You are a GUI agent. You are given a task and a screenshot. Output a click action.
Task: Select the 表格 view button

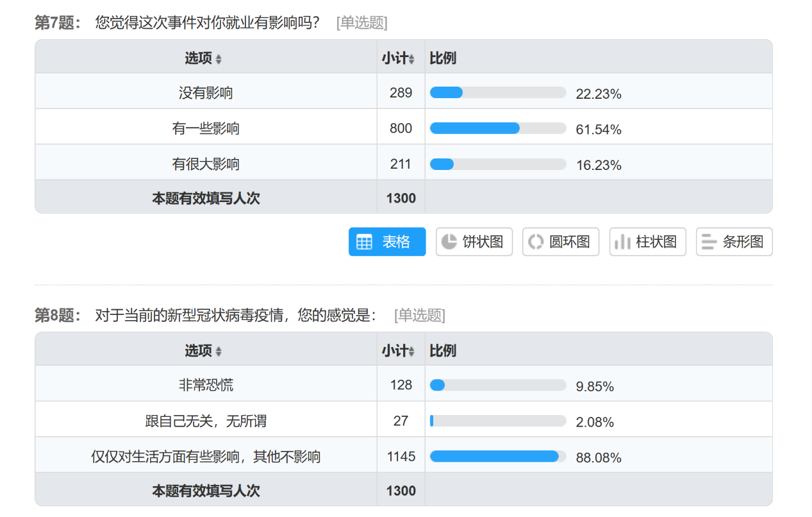coord(387,242)
